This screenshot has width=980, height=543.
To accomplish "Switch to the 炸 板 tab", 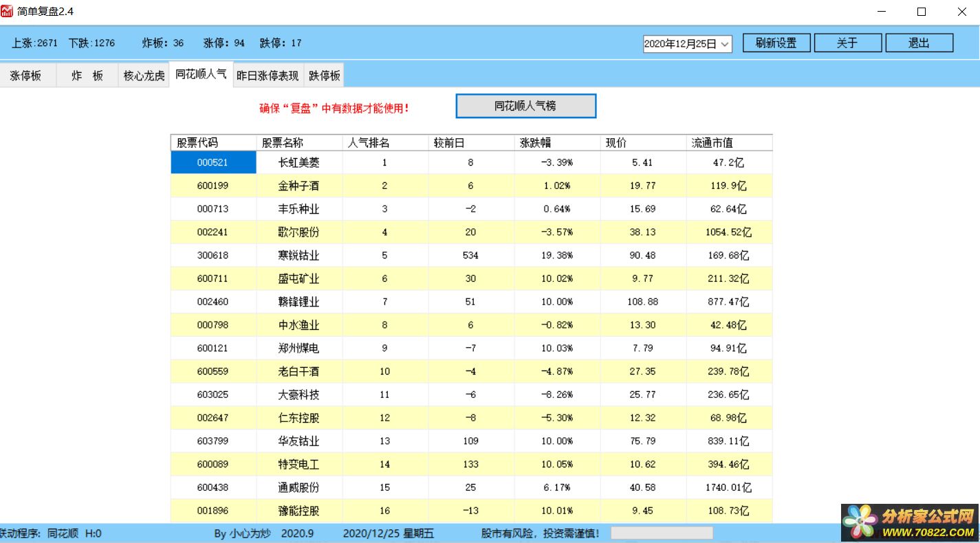I will pyautogui.click(x=87, y=76).
